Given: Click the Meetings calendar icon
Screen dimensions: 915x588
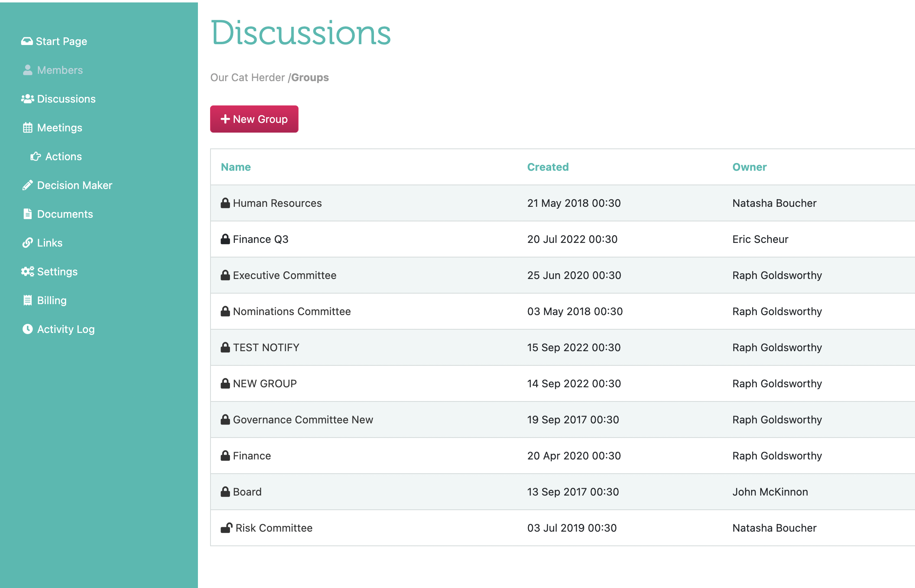Looking at the screenshot, I should point(27,127).
